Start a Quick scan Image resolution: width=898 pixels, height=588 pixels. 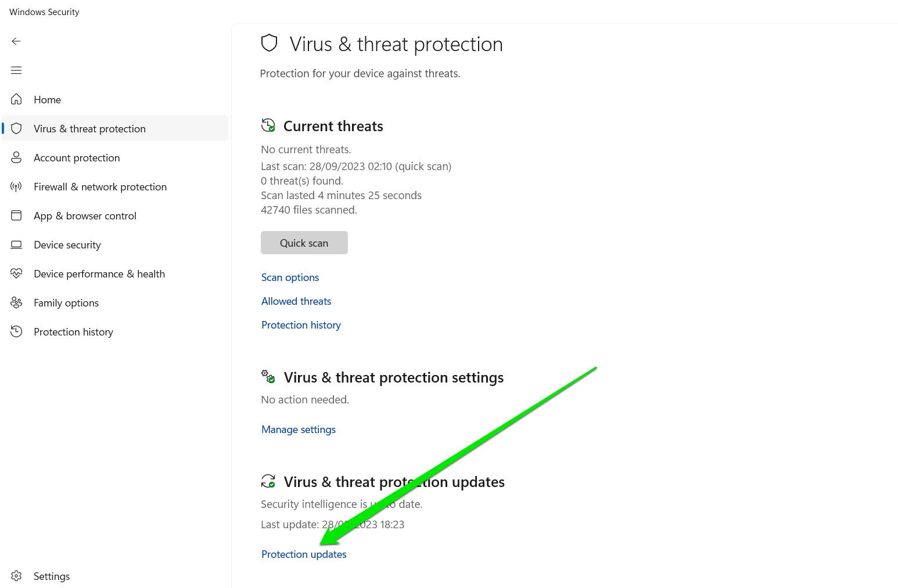tap(304, 243)
